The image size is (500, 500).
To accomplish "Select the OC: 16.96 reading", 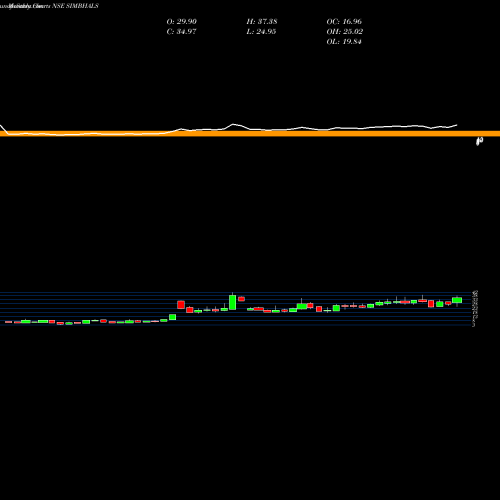I will click(x=344, y=22).
